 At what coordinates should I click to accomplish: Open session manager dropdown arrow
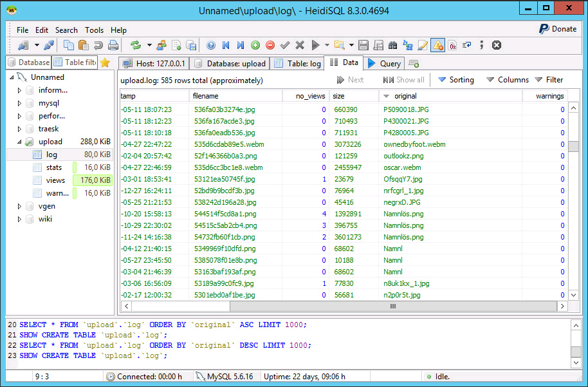37,46
